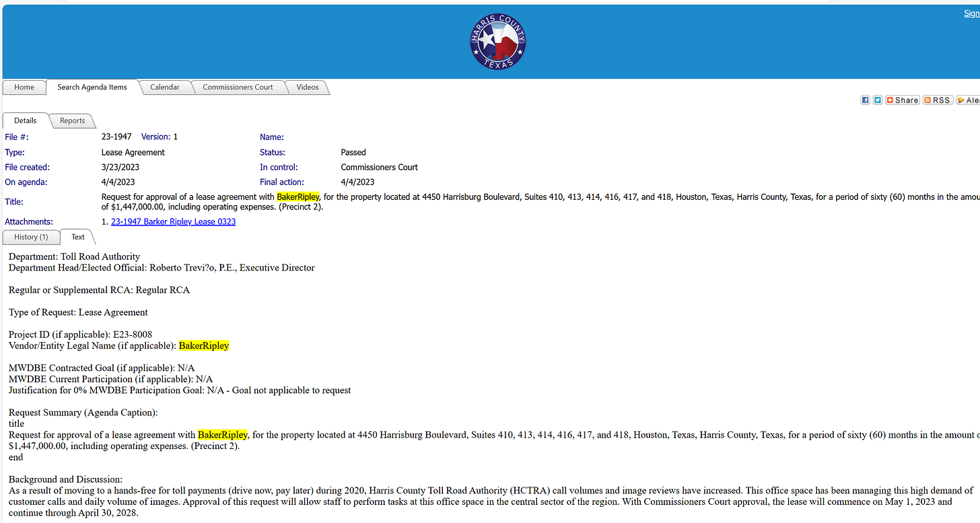Click the Justification for 0% MWDBE line
Image resolution: width=980 pixels, height=523 pixels.
point(180,390)
